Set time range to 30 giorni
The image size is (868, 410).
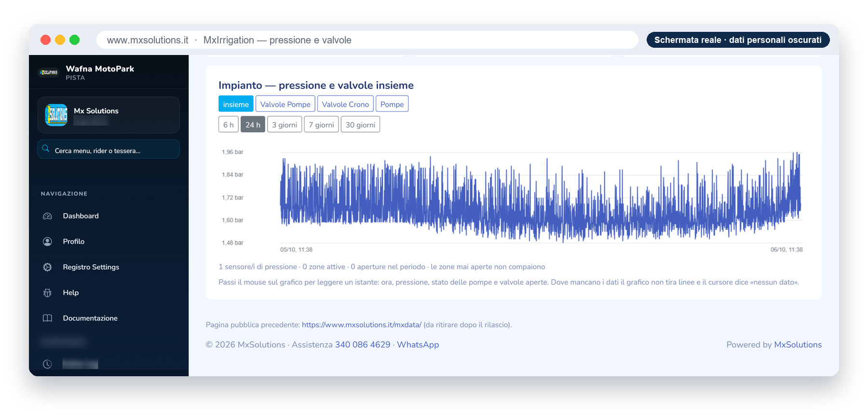(x=360, y=124)
